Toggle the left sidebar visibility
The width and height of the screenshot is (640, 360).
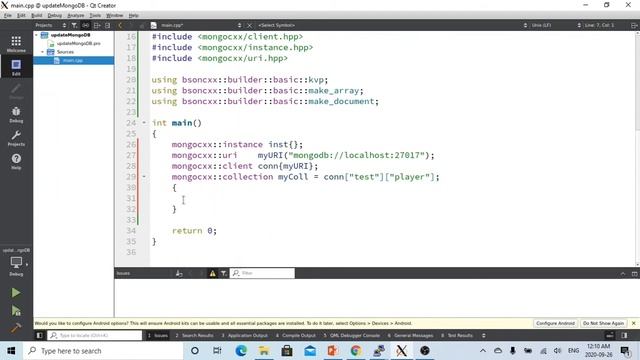tap(40, 336)
